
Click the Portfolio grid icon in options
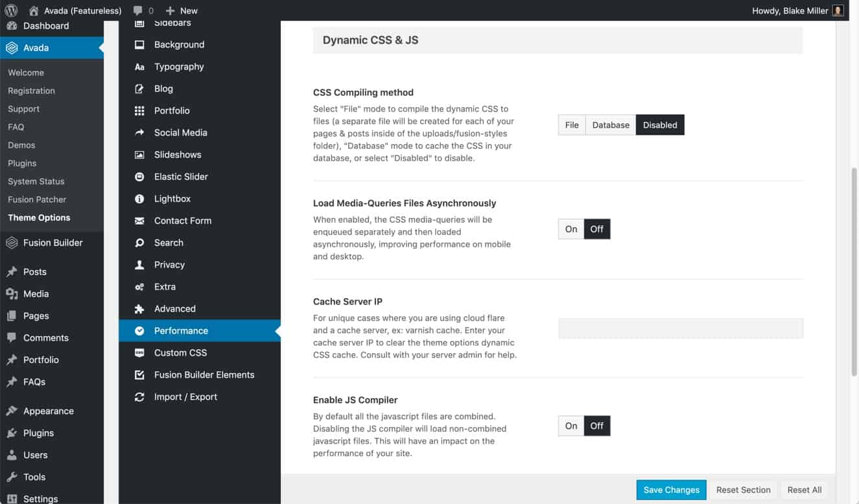(139, 111)
